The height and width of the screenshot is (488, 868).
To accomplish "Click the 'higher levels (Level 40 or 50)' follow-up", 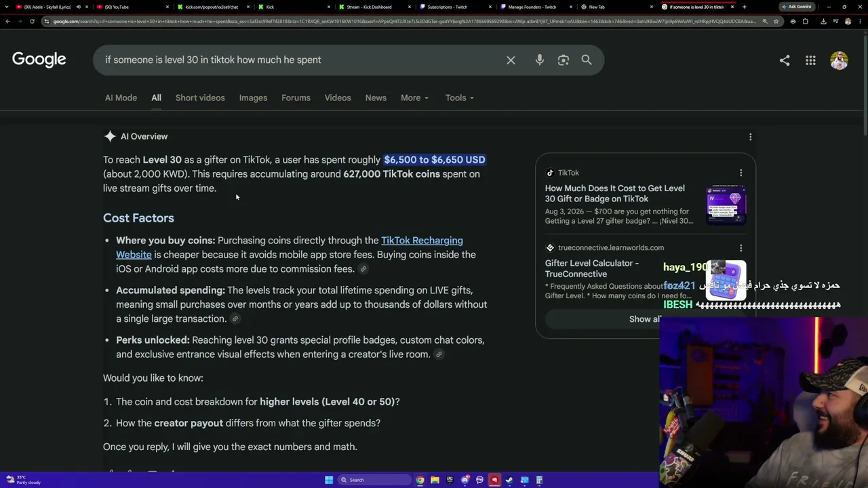I will (327, 402).
